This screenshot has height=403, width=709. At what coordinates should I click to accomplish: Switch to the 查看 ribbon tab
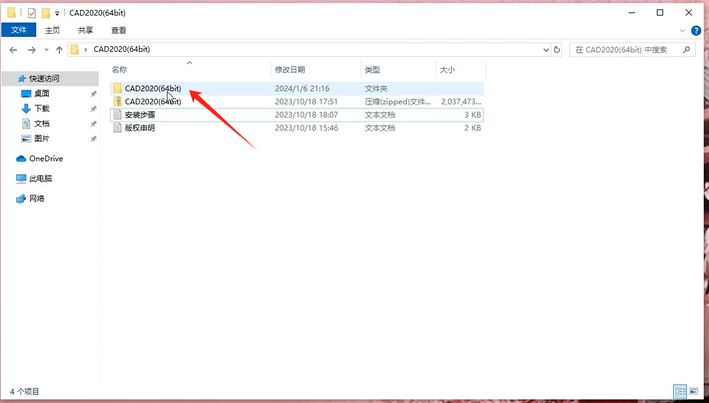pyautogui.click(x=119, y=30)
